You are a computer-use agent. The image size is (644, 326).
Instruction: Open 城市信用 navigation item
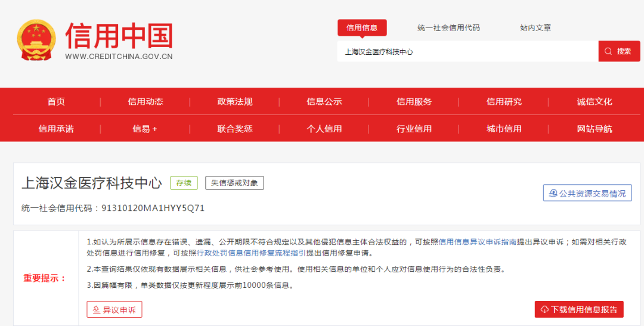504,129
